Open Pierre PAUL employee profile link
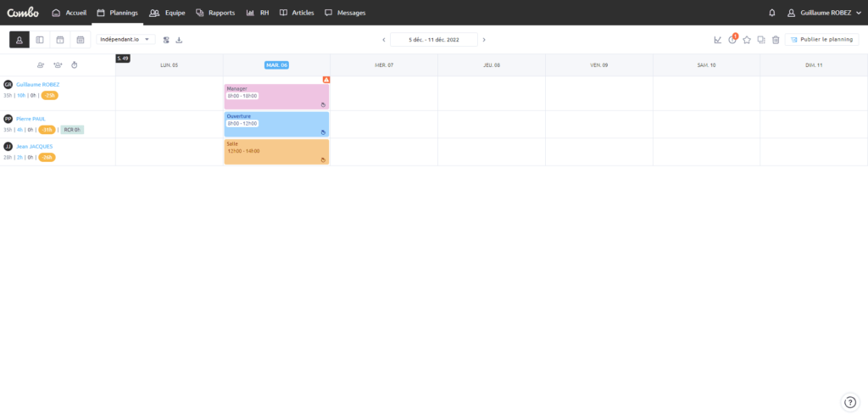Screen dimensions: 868x420 tap(31, 119)
